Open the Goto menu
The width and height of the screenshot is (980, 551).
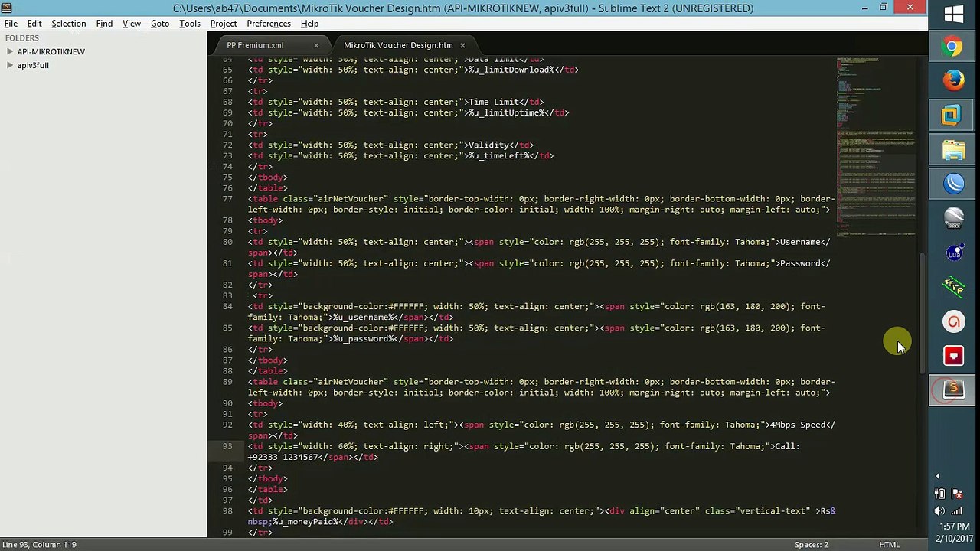pos(160,24)
